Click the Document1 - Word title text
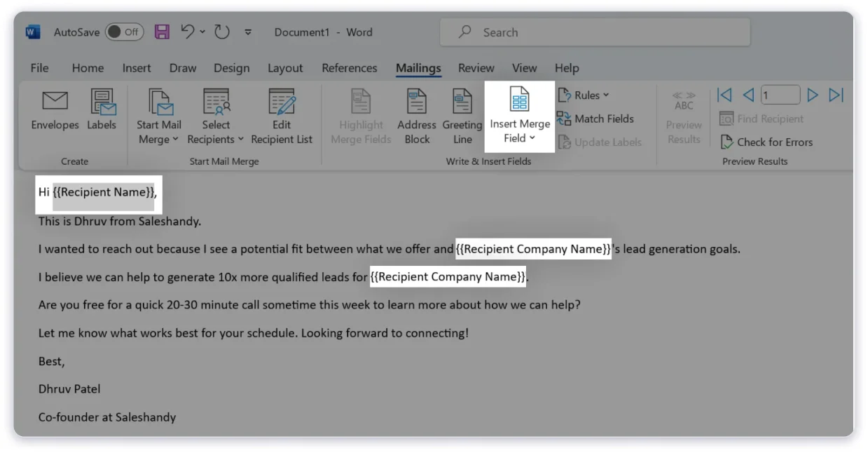The image size is (868, 453). 324,32
